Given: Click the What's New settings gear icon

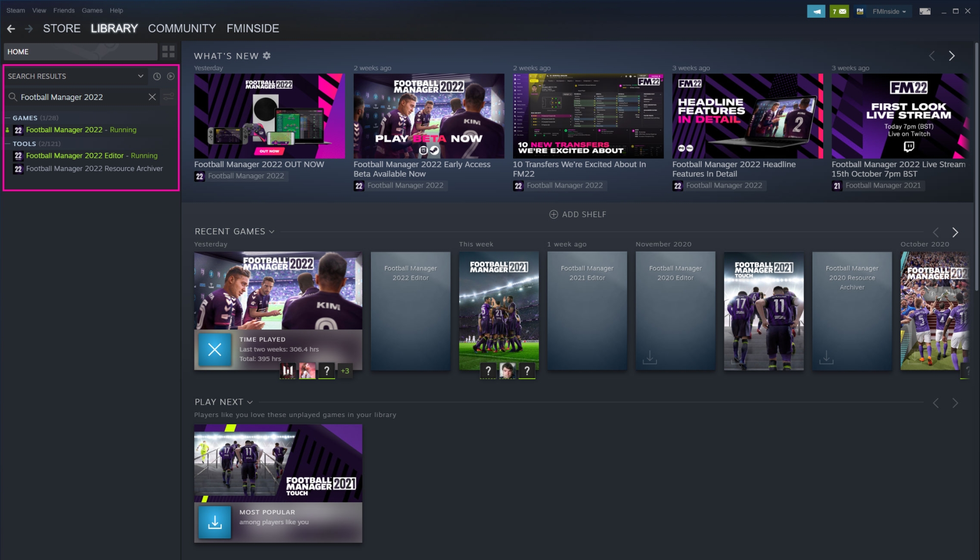Looking at the screenshot, I should (267, 55).
